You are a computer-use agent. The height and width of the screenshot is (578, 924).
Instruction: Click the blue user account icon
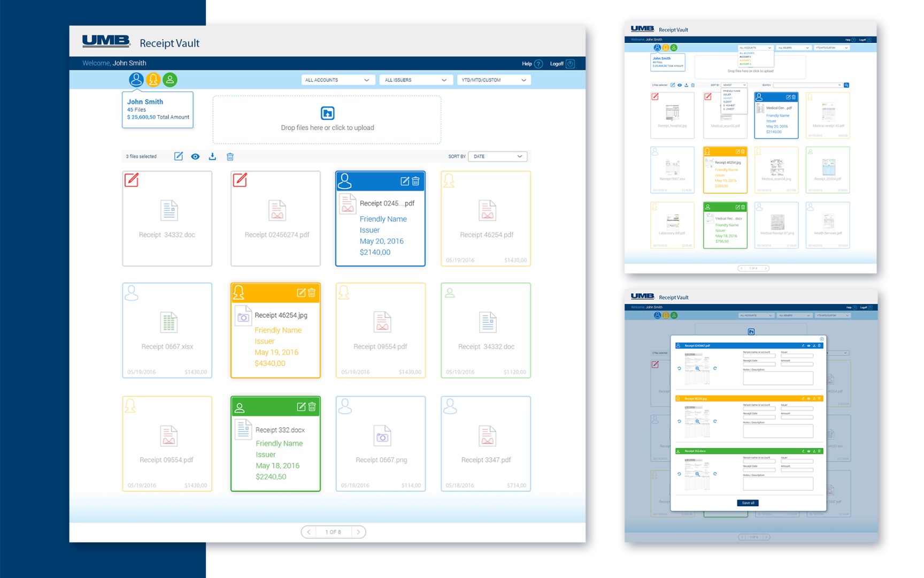(136, 80)
